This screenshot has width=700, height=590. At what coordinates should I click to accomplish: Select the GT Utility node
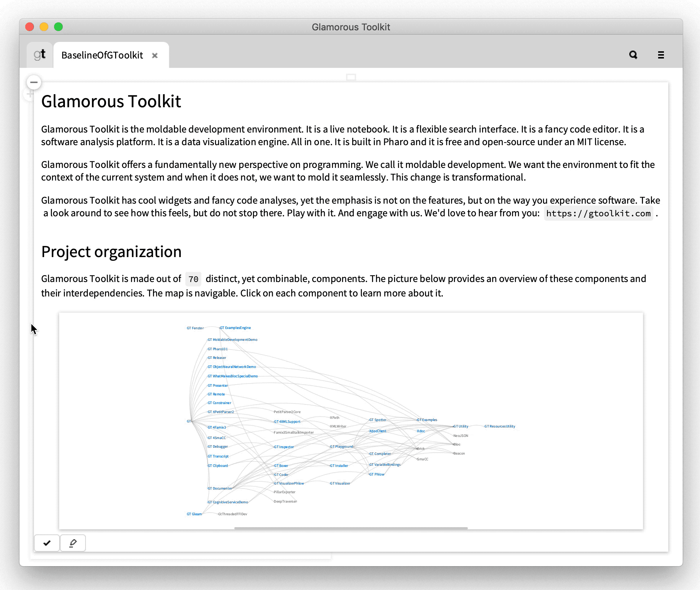pos(461,426)
